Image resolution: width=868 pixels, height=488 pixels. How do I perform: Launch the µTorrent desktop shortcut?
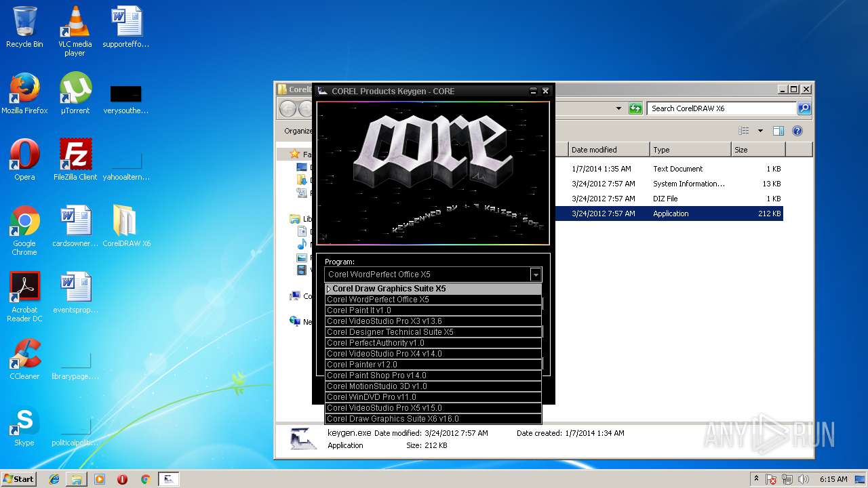pyautogui.click(x=75, y=93)
